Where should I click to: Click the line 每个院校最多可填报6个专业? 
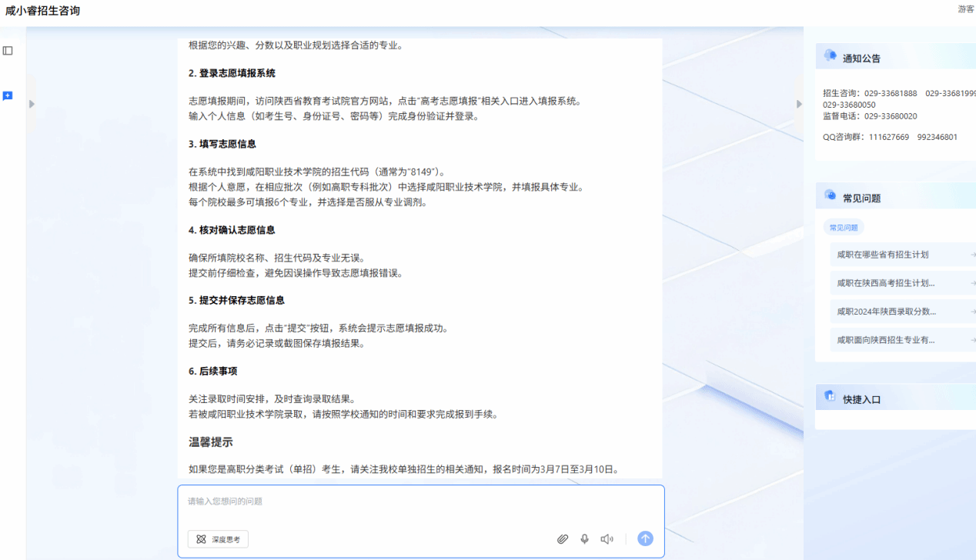point(308,202)
